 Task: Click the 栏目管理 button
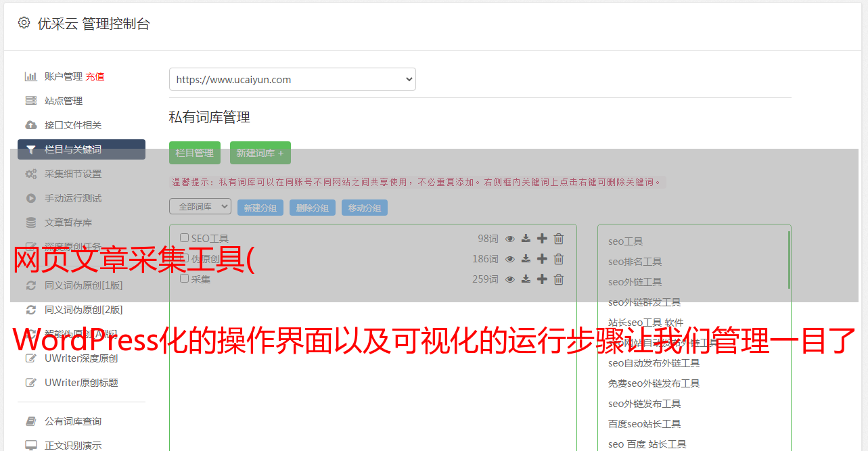click(x=195, y=153)
